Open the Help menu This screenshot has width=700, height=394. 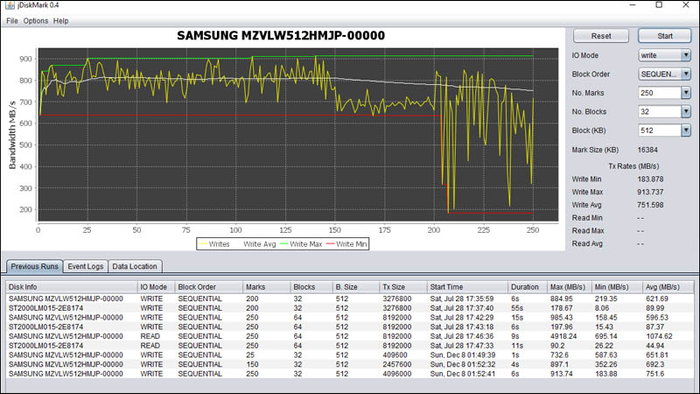pyautogui.click(x=61, y=21)
